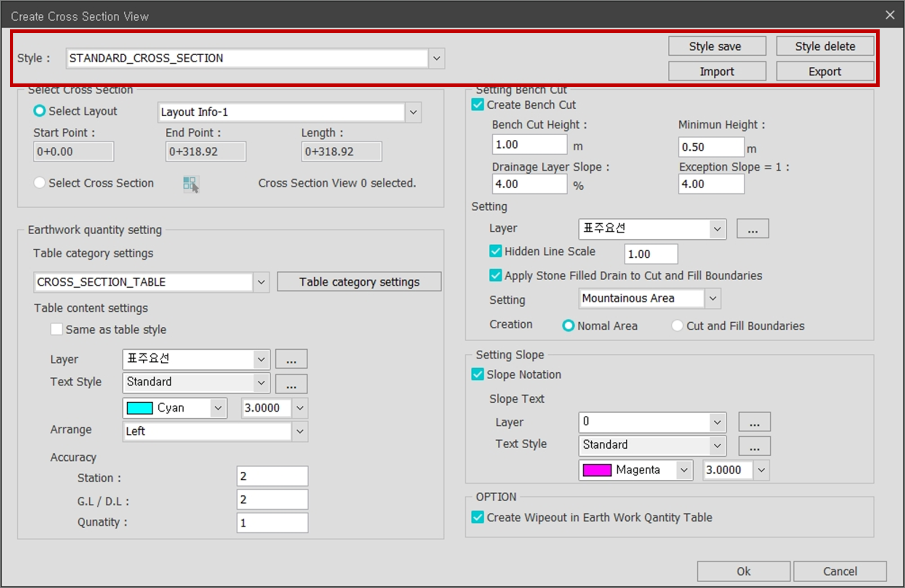Click the Style delete button
Screen dimensions: 905x588
[824, 46]
